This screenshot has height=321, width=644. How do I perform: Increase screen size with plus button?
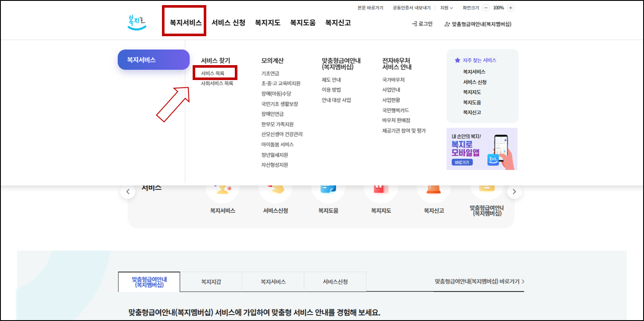pyautogui.click(x=511, y=8)
